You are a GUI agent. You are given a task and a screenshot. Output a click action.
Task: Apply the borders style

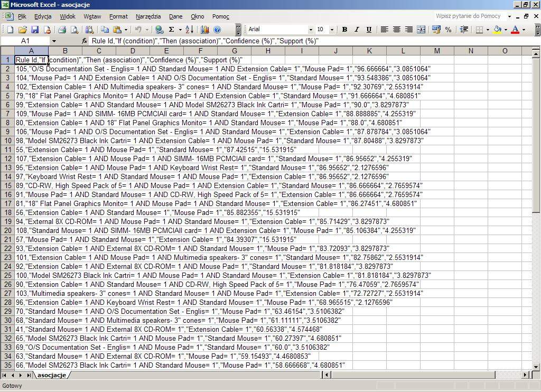point(479,30)
